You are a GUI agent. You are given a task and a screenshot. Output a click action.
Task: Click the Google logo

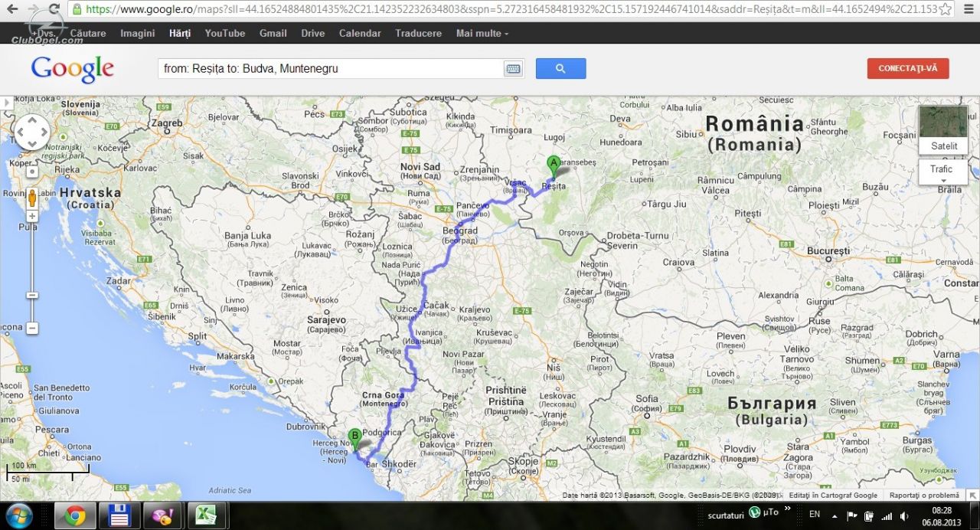click(x=73, y=69)
